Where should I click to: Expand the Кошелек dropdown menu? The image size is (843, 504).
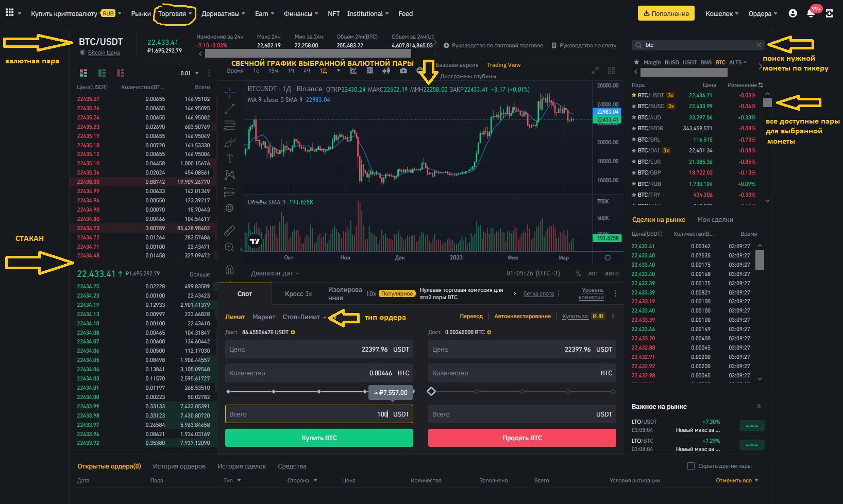[722, 14]
